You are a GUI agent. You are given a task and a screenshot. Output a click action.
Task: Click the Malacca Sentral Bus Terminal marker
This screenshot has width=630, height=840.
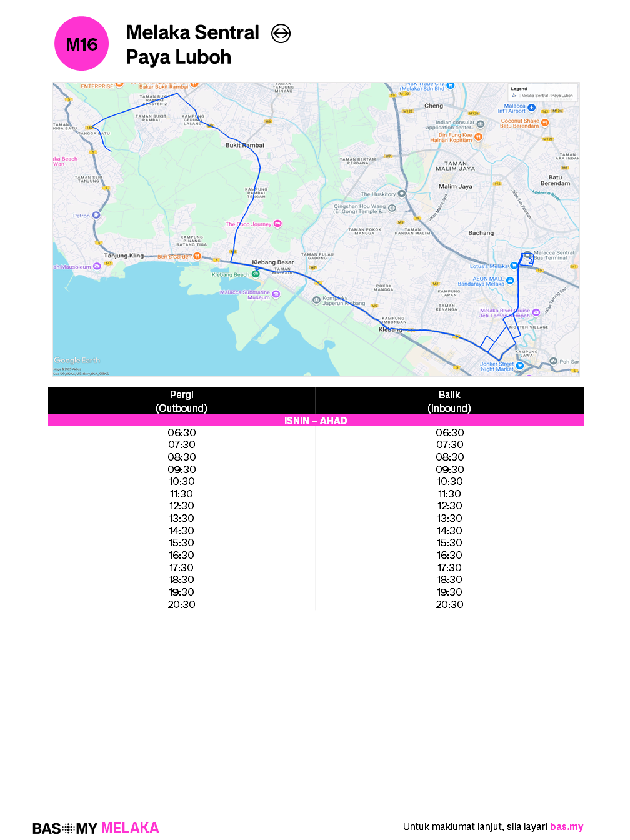[528, 254]
